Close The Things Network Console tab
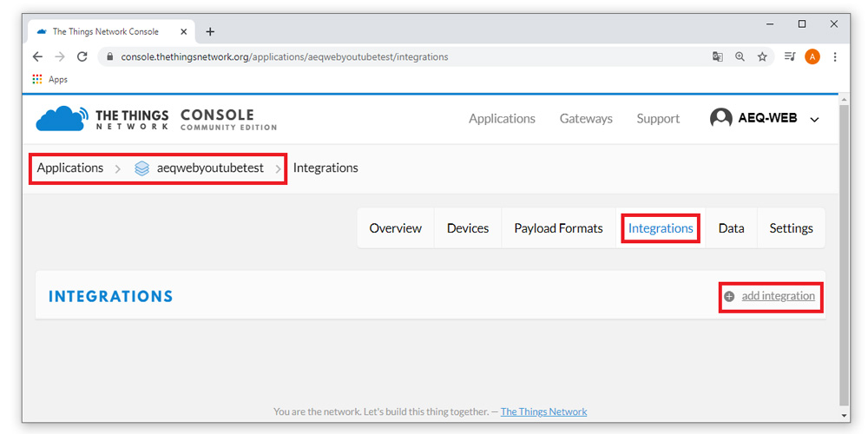The width and height of the screenshot is (868, 434). coord(184,31)
